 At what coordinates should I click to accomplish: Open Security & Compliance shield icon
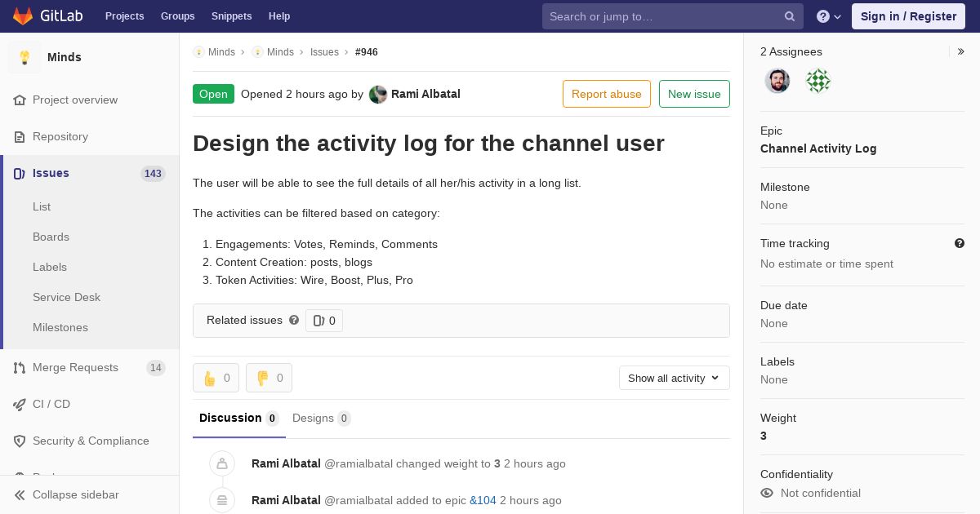(20, 441)
